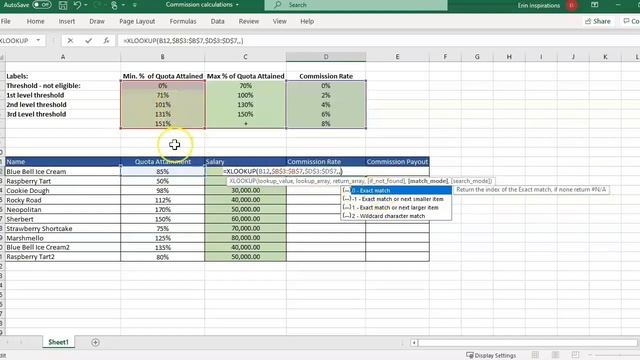Screen dimensions: 640x360
Task: Select the column D header
Action: [326, 57]
